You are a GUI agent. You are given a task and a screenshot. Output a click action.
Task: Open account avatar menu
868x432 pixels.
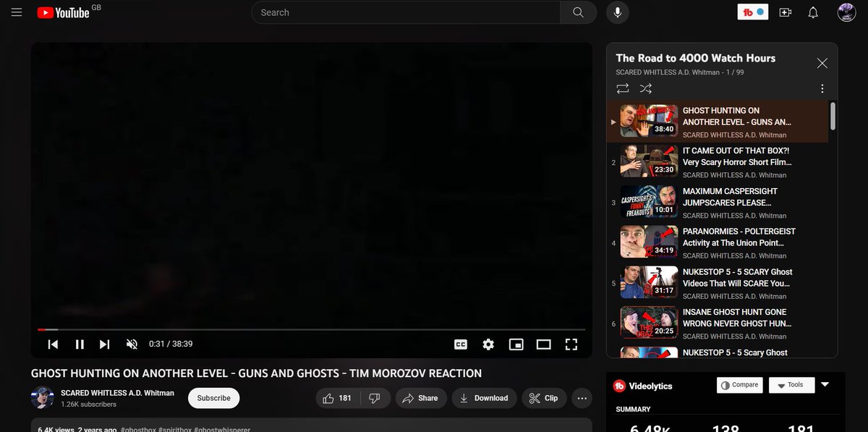click(846, 12)
